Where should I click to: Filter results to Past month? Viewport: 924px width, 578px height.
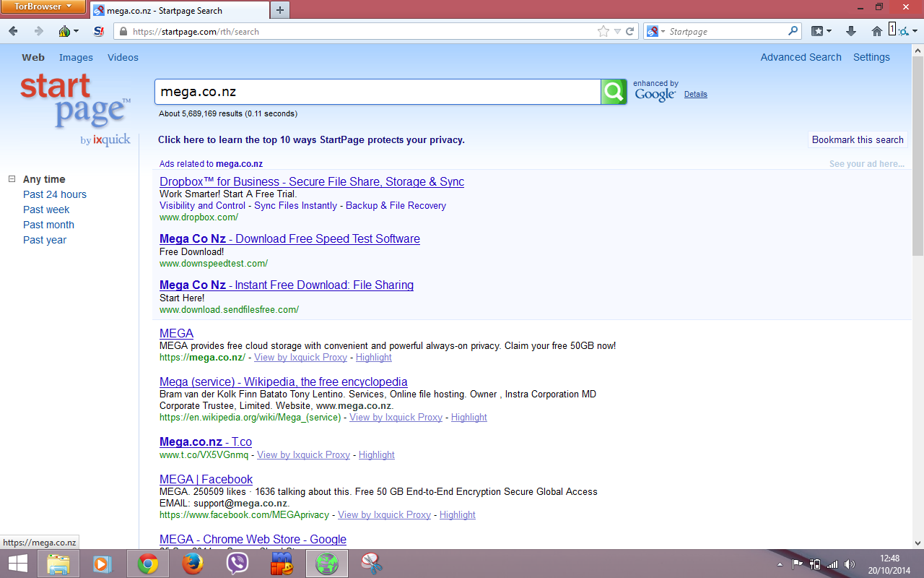click(x=48, y=225)
